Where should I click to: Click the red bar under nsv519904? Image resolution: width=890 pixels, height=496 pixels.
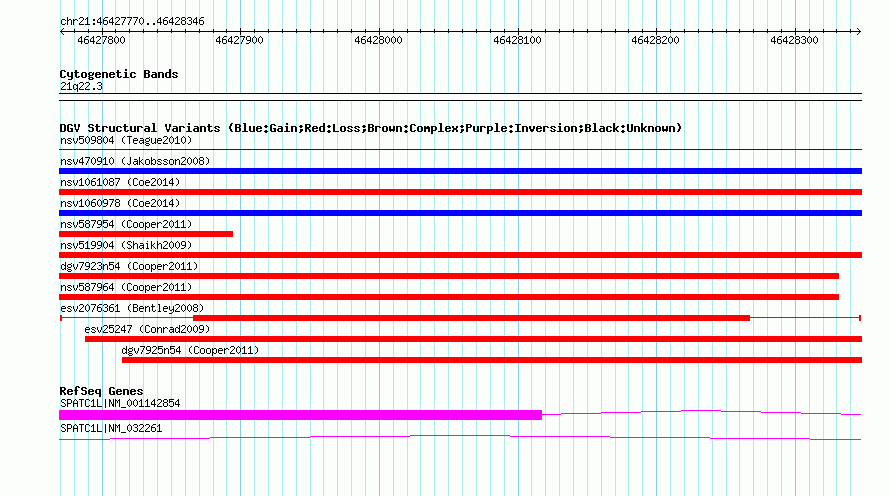460,255
